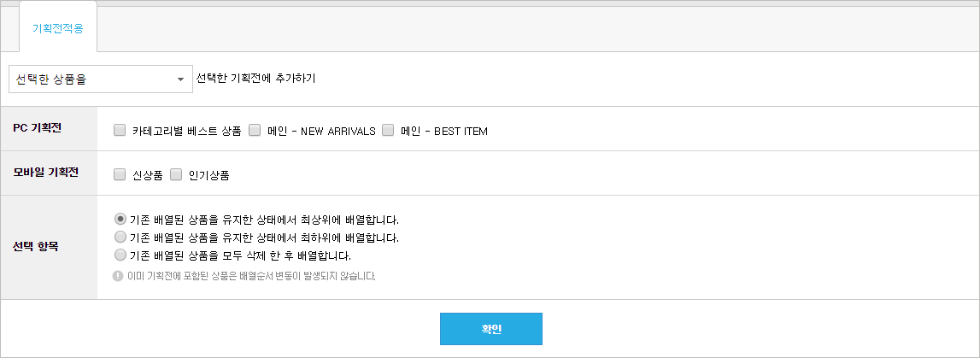Click the 선택 항목 row header
The height and width of the screenshot is (358, 980).
[x=50, y=247]
